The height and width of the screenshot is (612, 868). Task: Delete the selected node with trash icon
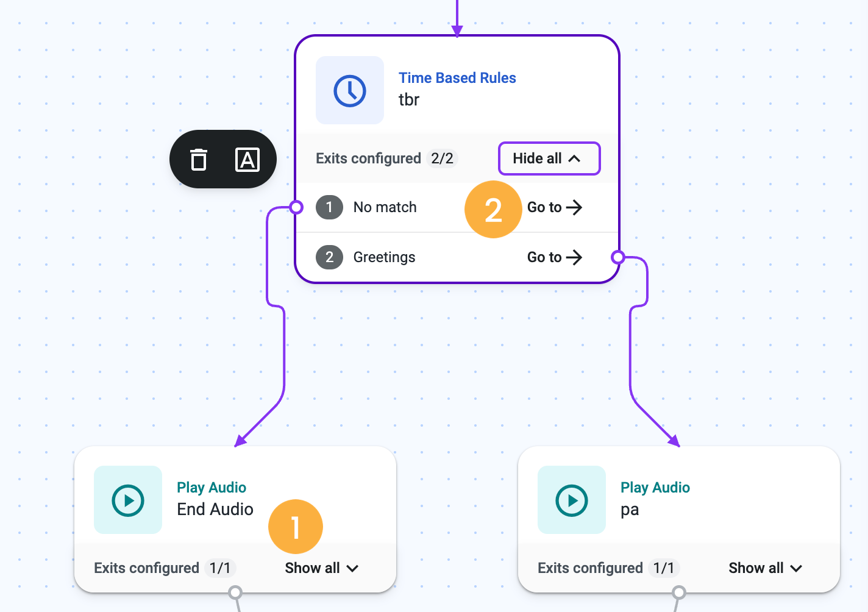point(199,160)
